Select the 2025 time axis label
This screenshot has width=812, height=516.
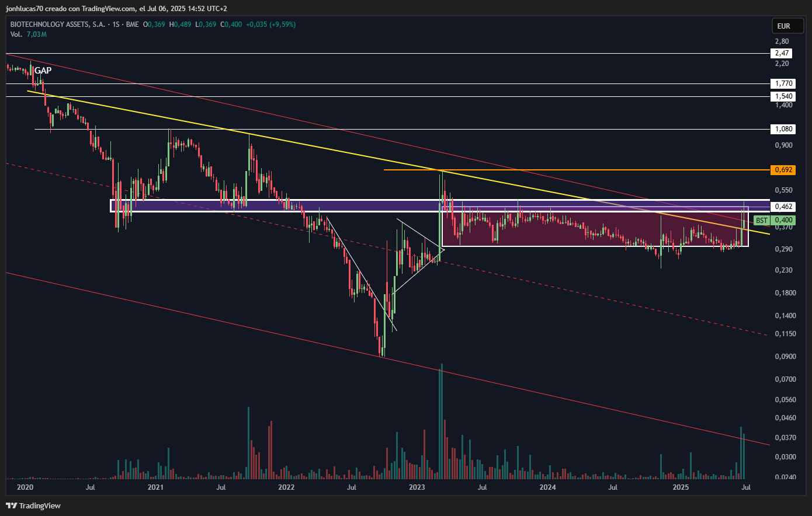tap(680, 487)
